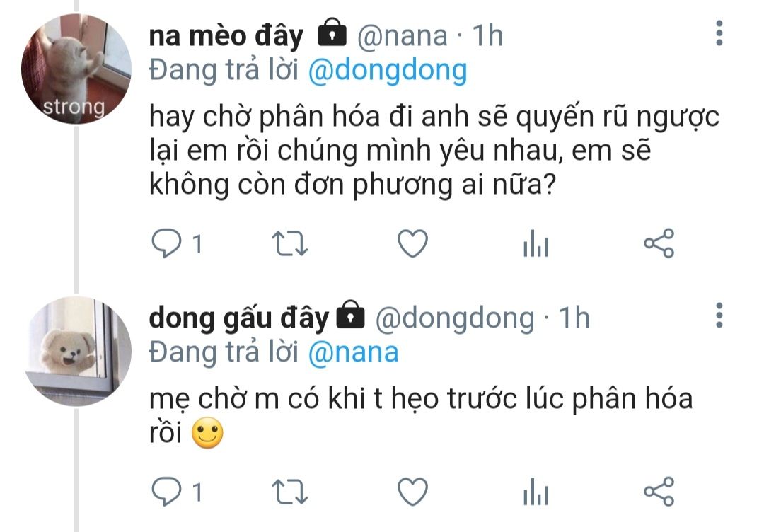View analytics for @dongdong's tweet
This screenshot has height=532, width=764.
(x=536, y=491)
